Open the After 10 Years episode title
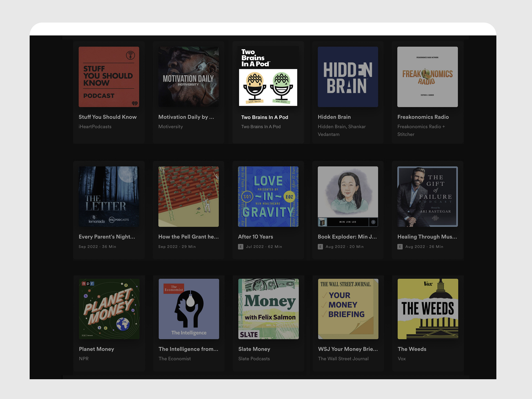The width and height of the screenshot is (532, 399). (255, 237)
